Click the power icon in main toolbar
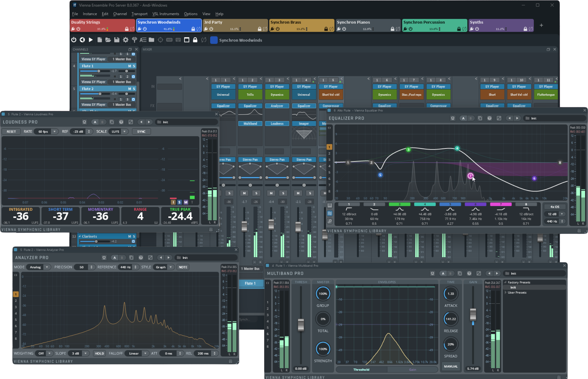Screen dimensions: 588x379 tap(74, 40)
